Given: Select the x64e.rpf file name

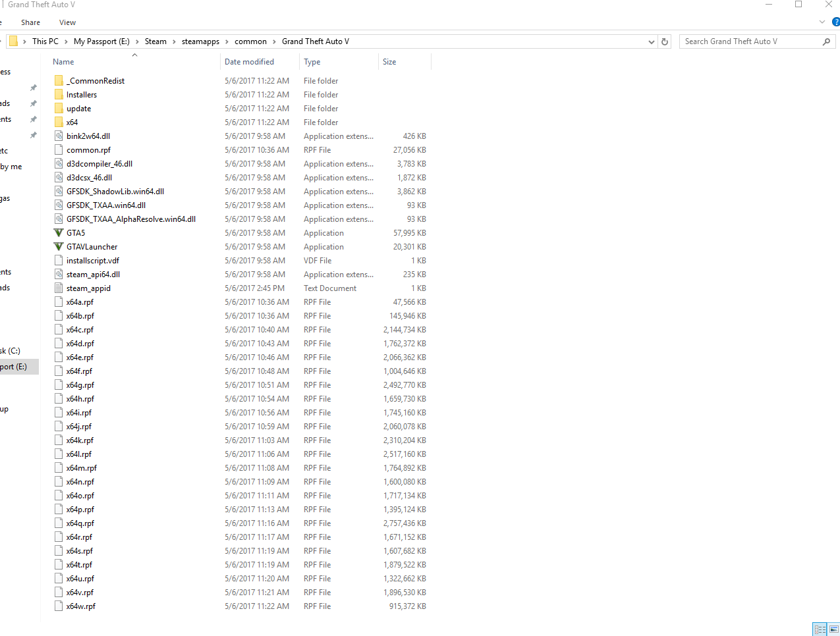Looking at the screenshot, I should pos(80,358).
